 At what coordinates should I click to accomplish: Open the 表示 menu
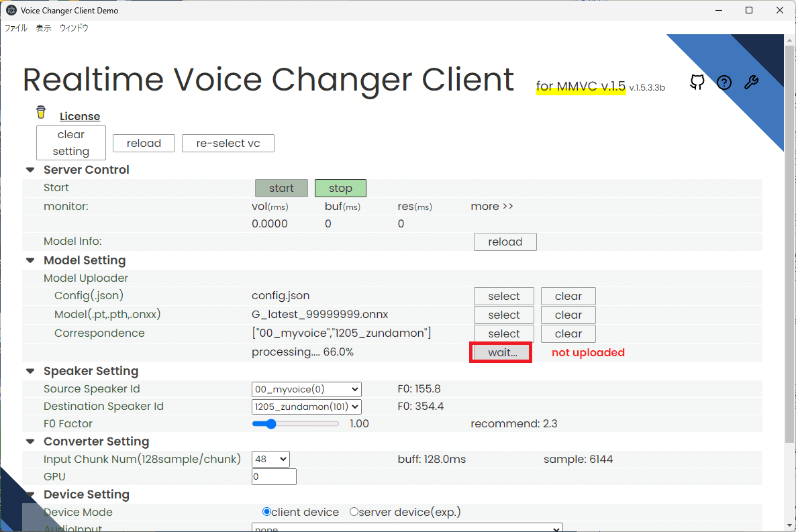coord(43,28)
